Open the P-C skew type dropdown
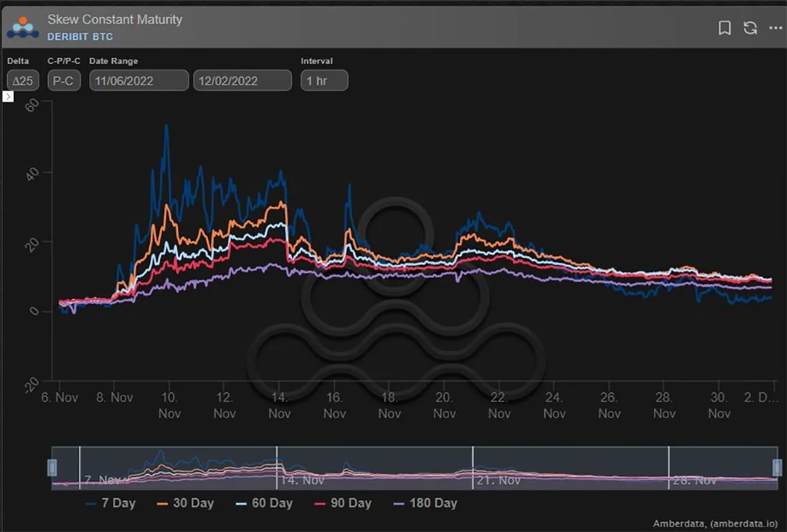Image resolution: width=787 pixels, height=532 pixels. point(64,80)
